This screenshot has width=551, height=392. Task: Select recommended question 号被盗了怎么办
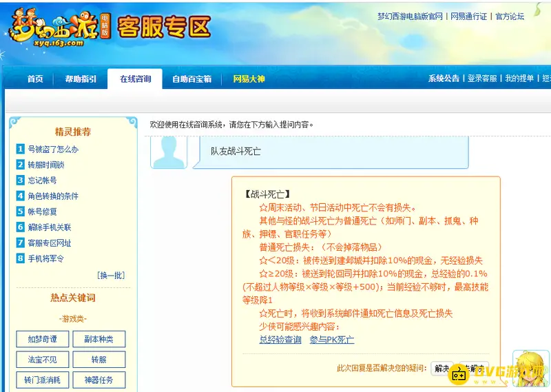[53, 149]
